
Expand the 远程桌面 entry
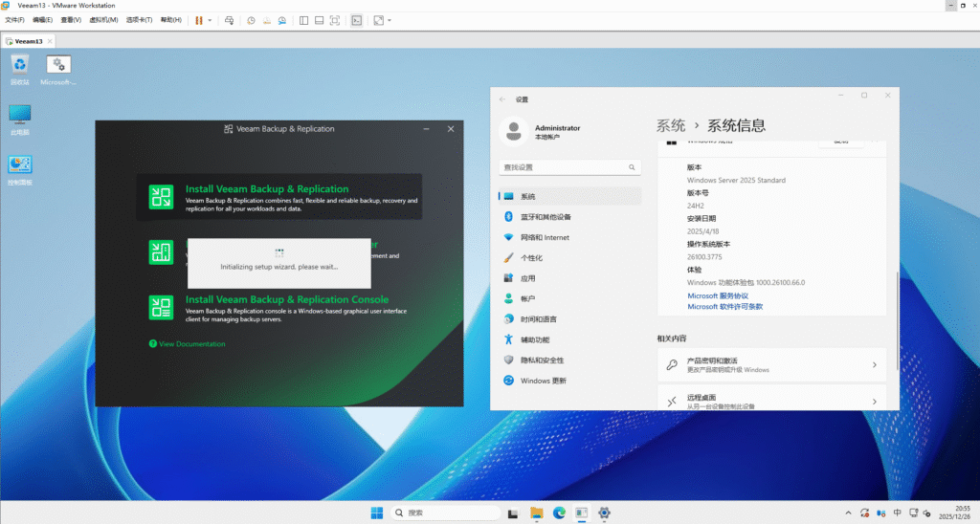[771, 402]
